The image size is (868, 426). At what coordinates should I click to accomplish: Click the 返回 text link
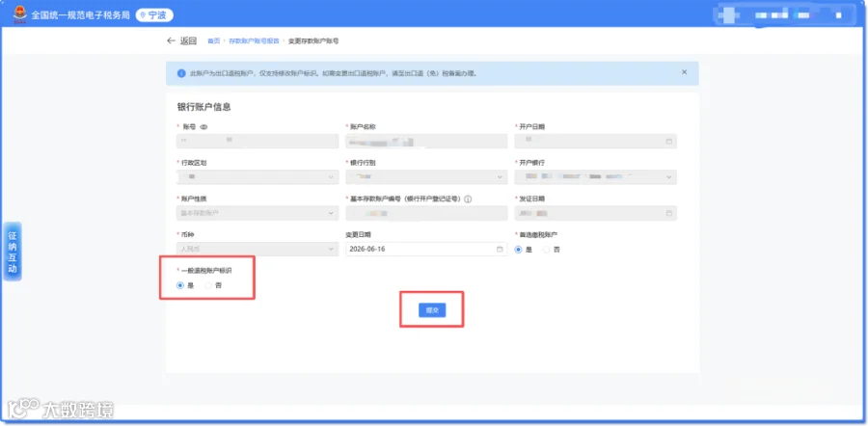[x=188, y=40]
